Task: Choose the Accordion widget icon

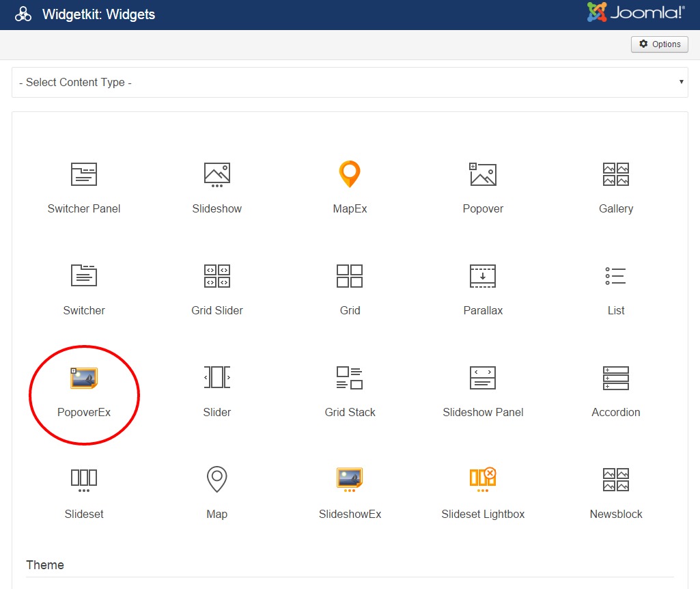Action: (x=615, y=379)
